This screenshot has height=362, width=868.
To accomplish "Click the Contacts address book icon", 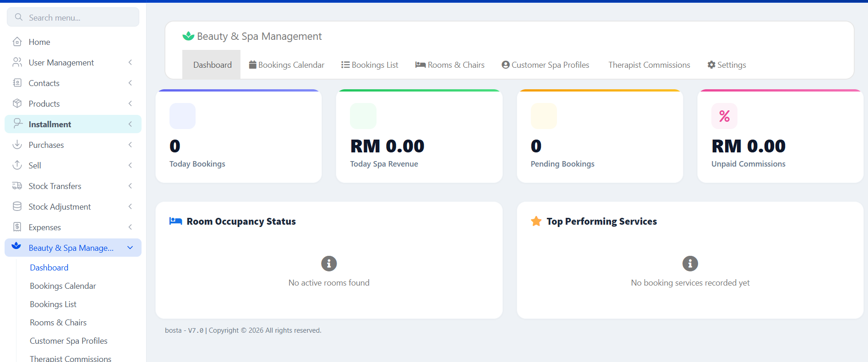I will (x=17, y=83).
